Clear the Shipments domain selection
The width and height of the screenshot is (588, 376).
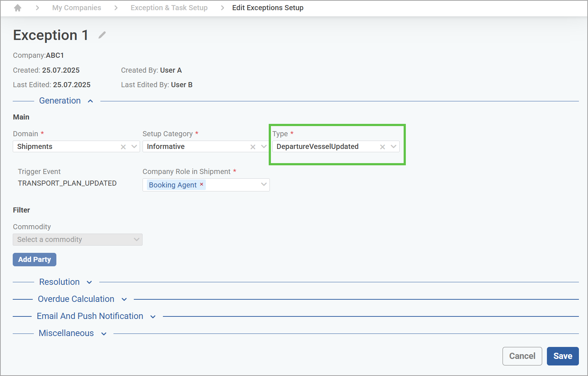pos(123,147)
